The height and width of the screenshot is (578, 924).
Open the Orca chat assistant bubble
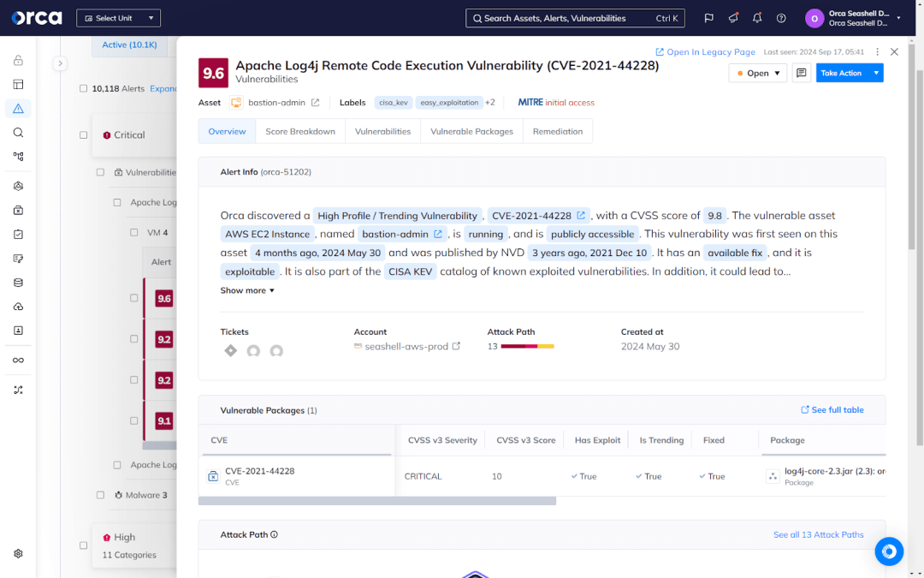tap(889, 551)
